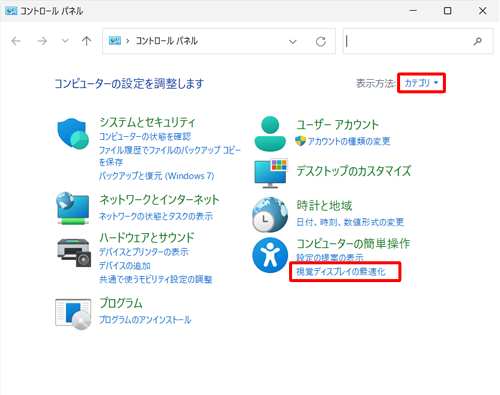Click 設定の提案の表示 link
Viewport: 500px width, 395px height.
coord(330,257)
